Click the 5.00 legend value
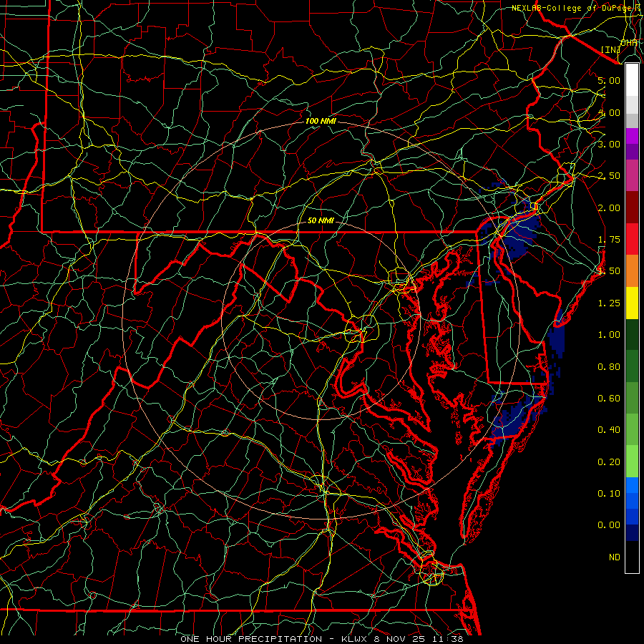The height and width of the screenshot is (644, 644). 609,80
